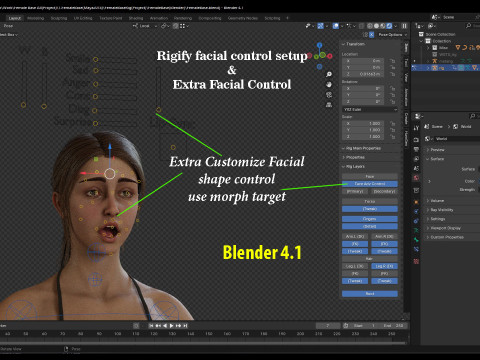Collapse the Collection tree in outliner

click(x=422, y=41)
